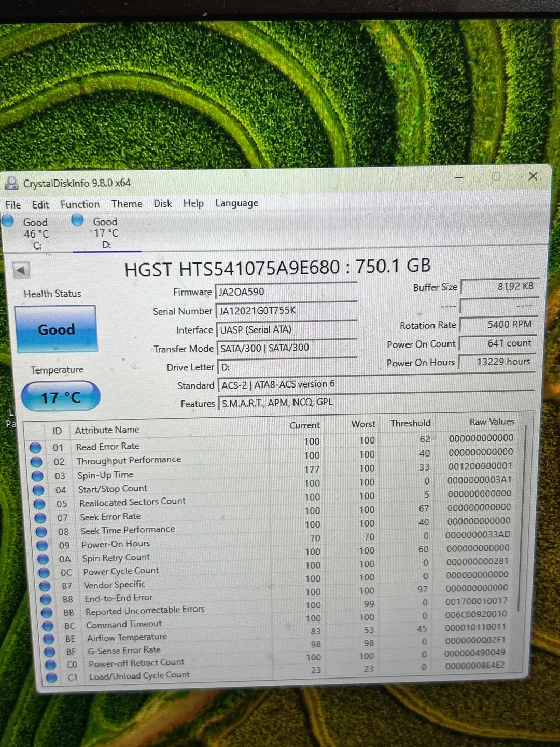
Task: Click the CrystalDiskInfo title bar icon
Action: (11, 184)
